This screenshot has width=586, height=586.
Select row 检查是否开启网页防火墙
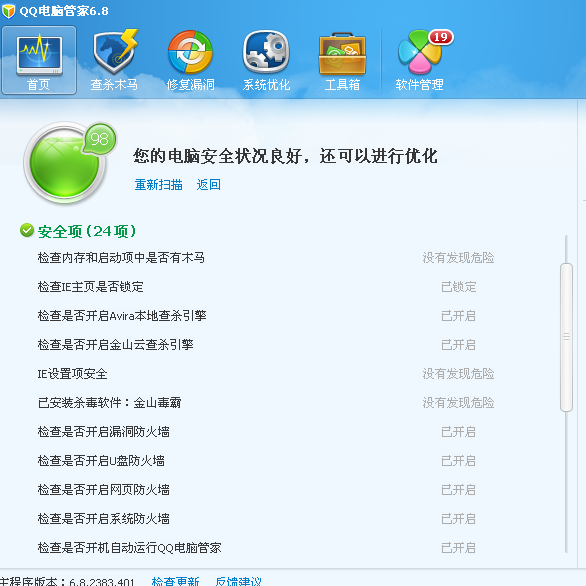click(266, 490)
